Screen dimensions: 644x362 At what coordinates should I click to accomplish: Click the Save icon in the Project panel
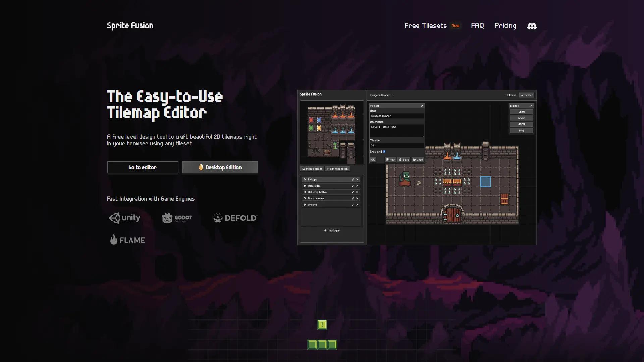400,160
